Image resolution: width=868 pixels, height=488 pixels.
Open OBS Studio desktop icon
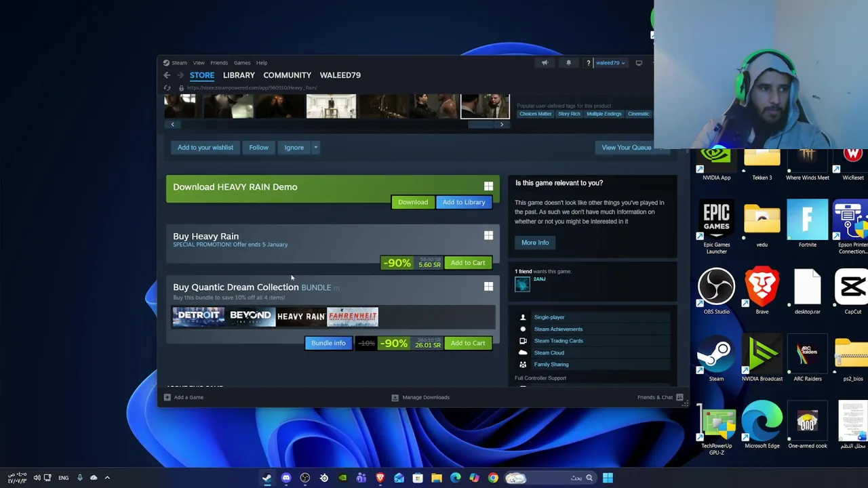click(x=716, y=291)
